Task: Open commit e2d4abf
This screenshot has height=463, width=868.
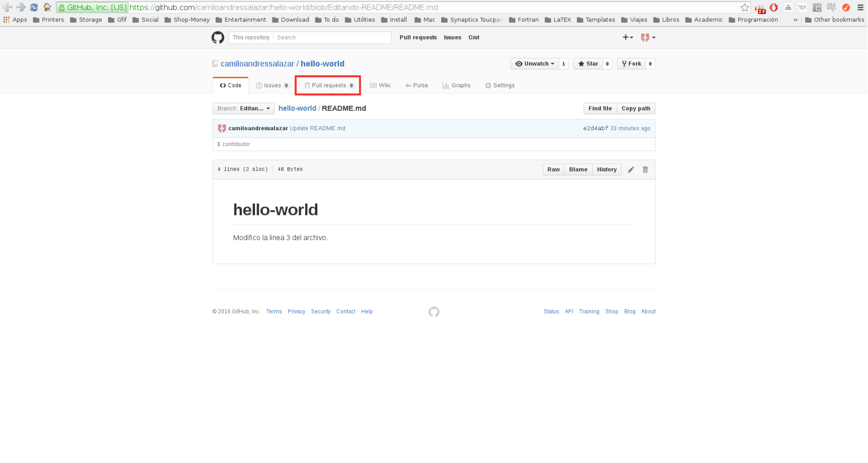Action: tap(596, 128)
